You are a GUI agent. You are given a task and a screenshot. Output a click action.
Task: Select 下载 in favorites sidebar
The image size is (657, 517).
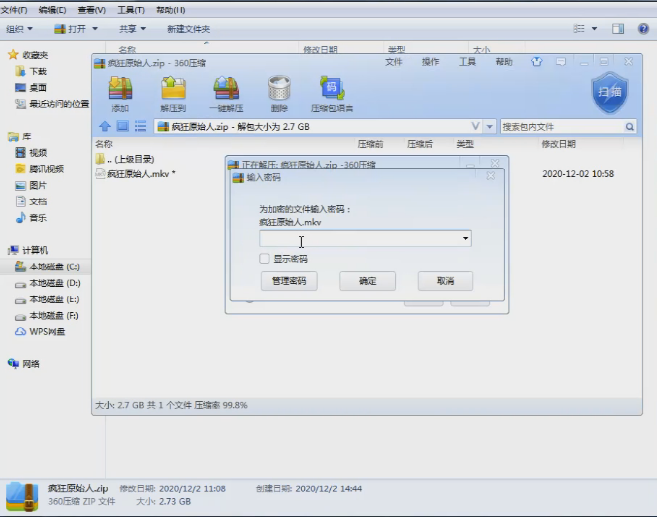click(31, 71)
